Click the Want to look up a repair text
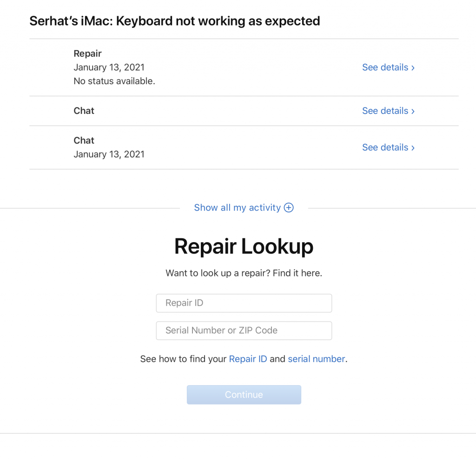Image resolution: width=476 pixels, height=460 pixels. tap(244, 273)
